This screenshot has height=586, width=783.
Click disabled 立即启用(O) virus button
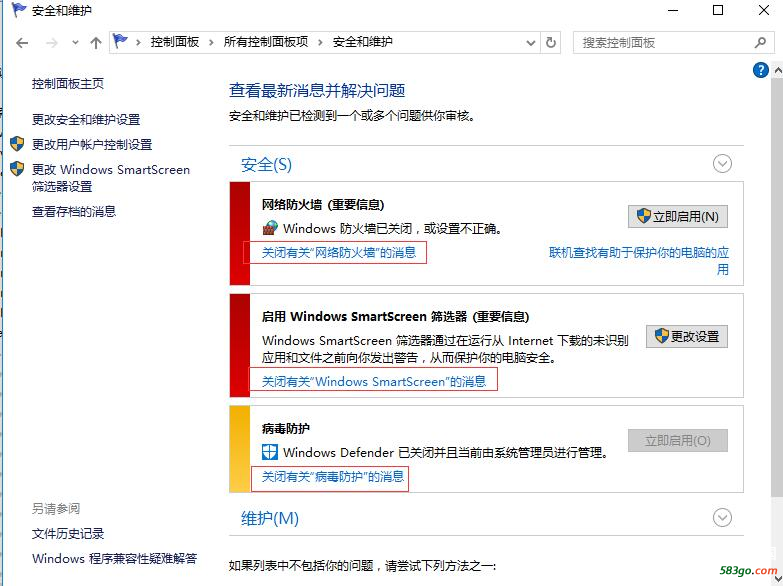point(678,441)
